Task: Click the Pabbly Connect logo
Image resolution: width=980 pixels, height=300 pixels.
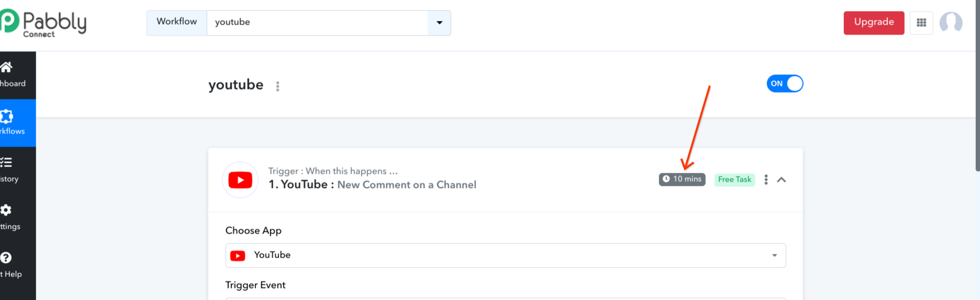Action: point(43,24)
